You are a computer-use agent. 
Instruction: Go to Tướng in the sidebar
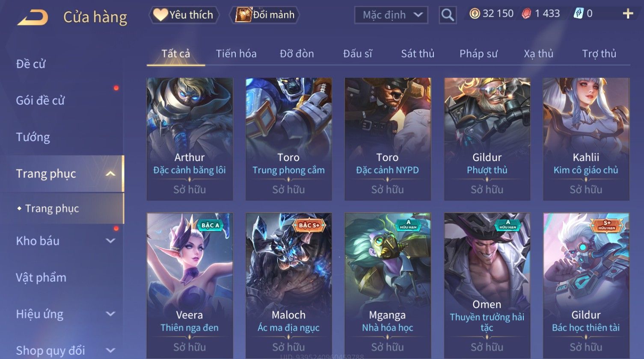pos(33,137)
